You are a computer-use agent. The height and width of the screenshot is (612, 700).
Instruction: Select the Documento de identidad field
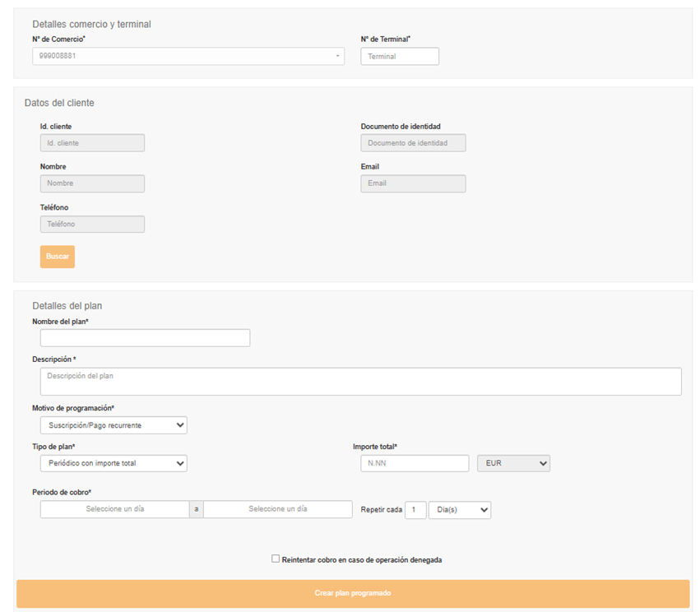(413, 143)
